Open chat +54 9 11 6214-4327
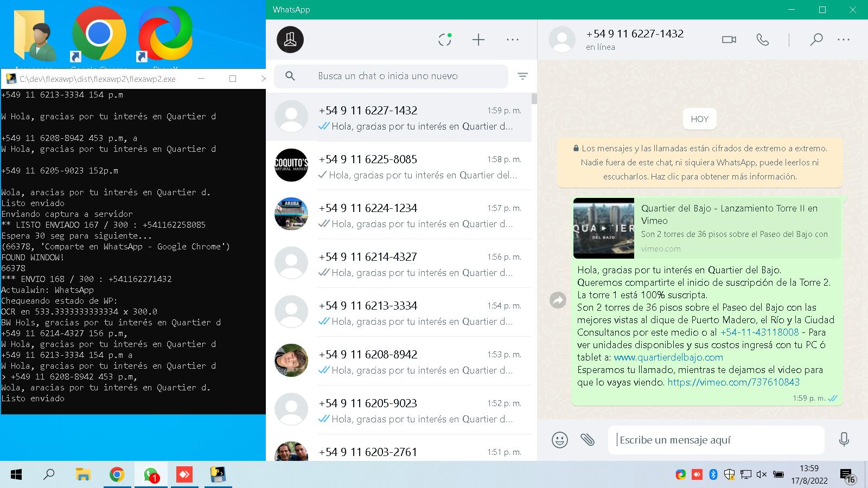 (399, 264)
